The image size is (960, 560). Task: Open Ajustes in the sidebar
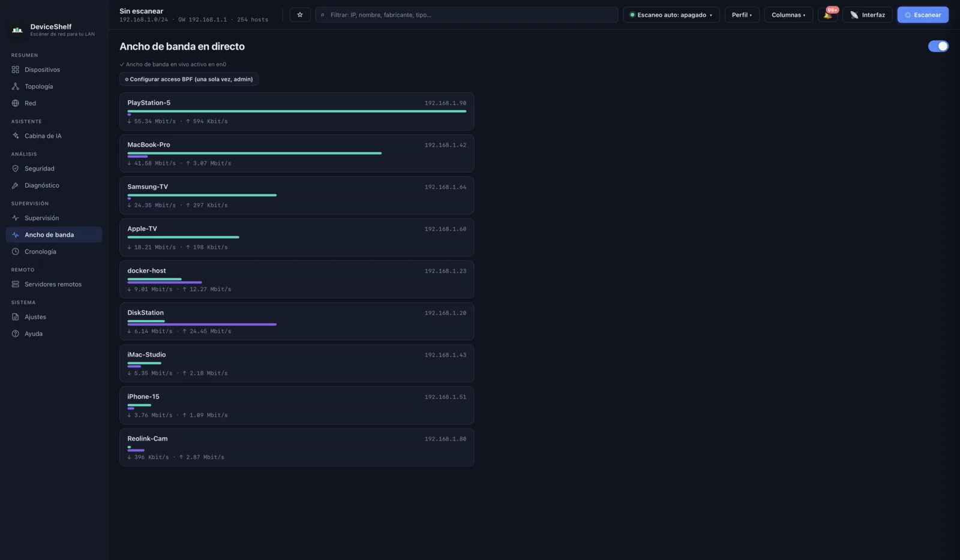(x=54, y=317)
